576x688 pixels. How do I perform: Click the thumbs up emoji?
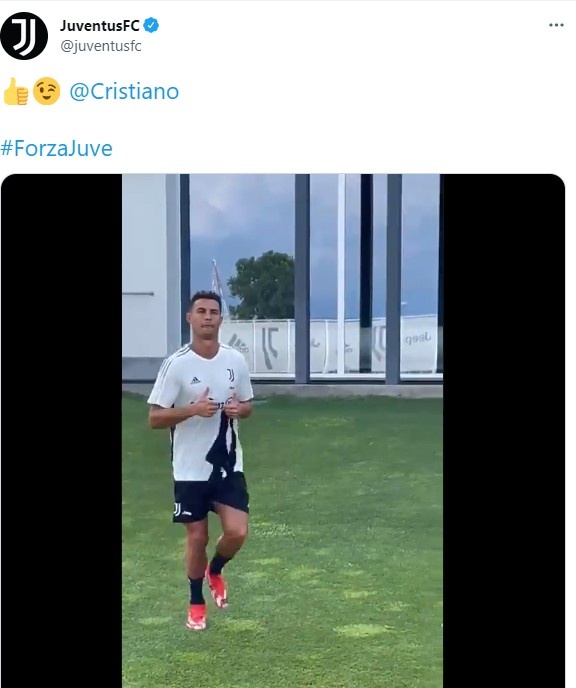click(16, 91)
